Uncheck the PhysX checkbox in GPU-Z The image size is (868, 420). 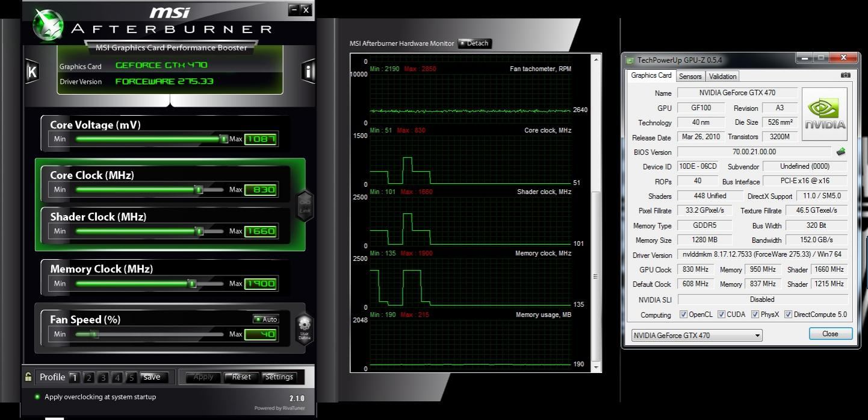coord(755,315)
